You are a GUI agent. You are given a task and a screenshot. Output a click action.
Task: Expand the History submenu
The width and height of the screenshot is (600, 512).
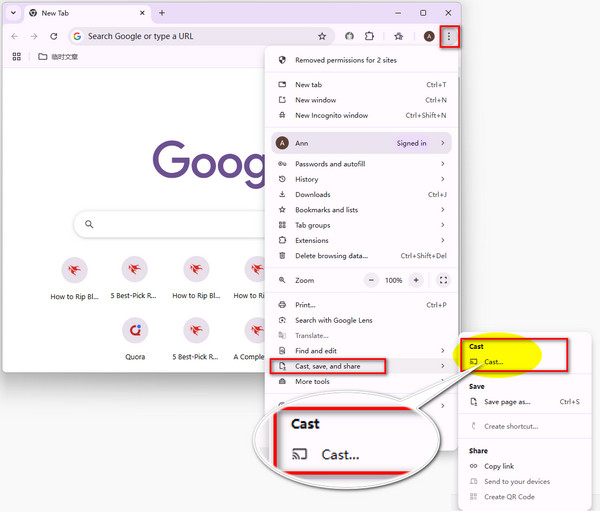(362, 179)
